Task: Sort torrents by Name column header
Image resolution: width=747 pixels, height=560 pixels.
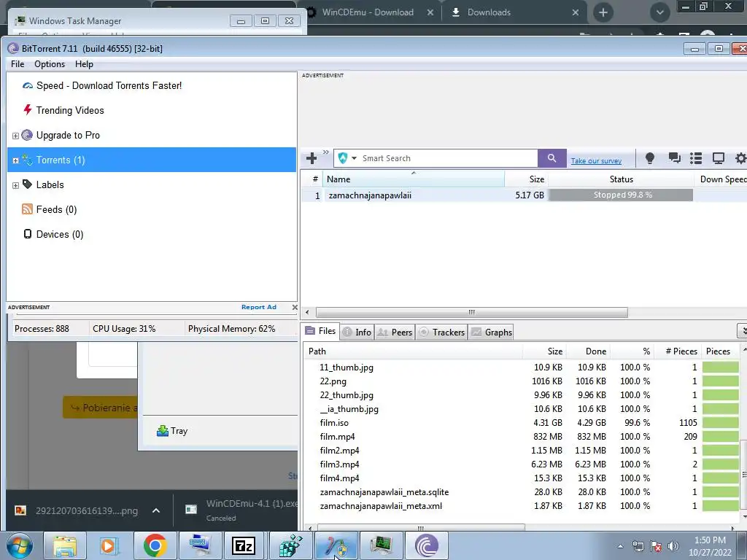Action: [x=414, y=179]
